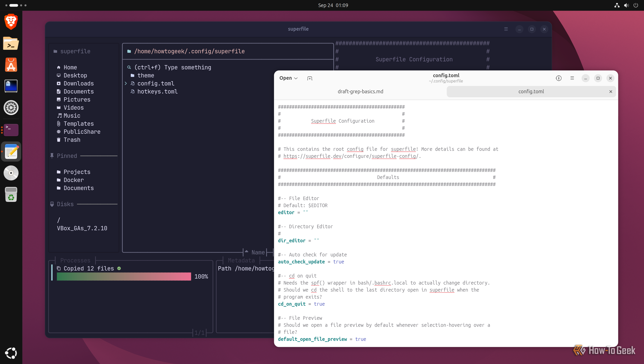Open the first Documents sidebar entry
The height and width of the screenshot is (364, 644).
click(x=75, y=92)
